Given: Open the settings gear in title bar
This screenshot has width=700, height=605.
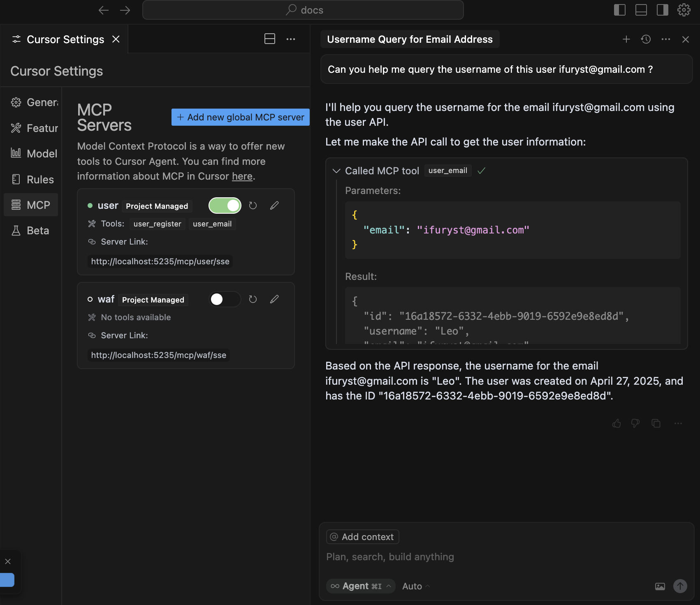Looking at the screenshot, I should click(x=684, y=10).
